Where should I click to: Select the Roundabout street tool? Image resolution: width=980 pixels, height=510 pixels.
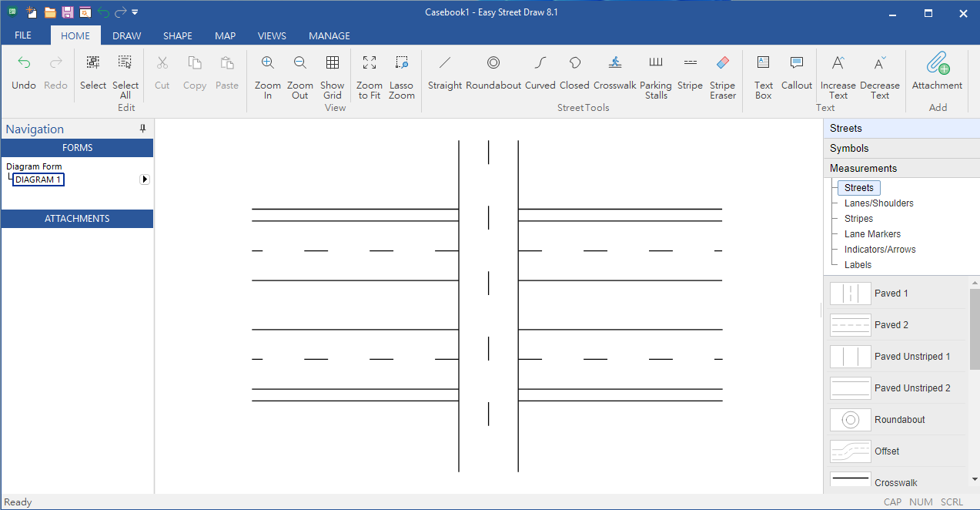(493, 74)
